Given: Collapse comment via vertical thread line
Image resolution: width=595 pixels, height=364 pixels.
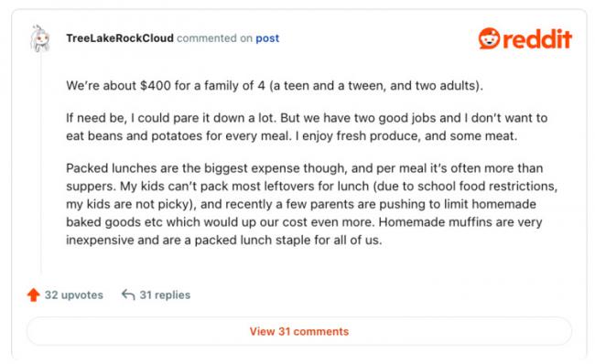Looking at the screenshot, I should (41, 163).
